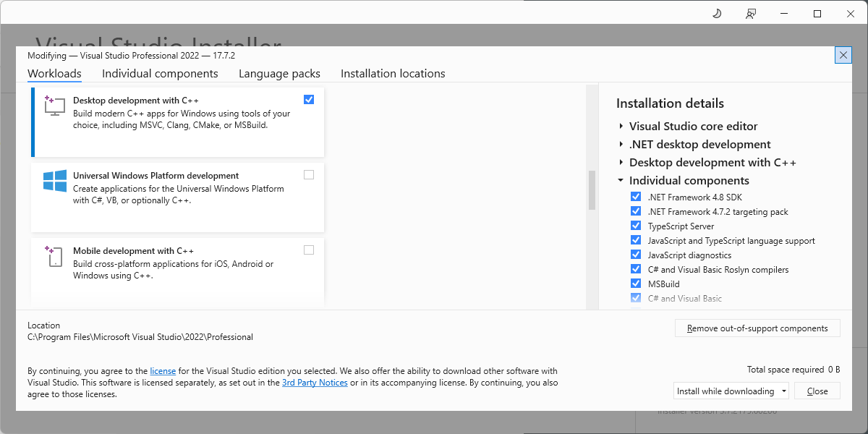Expand Visual Studio core editor details
868x434 pixels.
pyautogui.click(x=621, y=126)
